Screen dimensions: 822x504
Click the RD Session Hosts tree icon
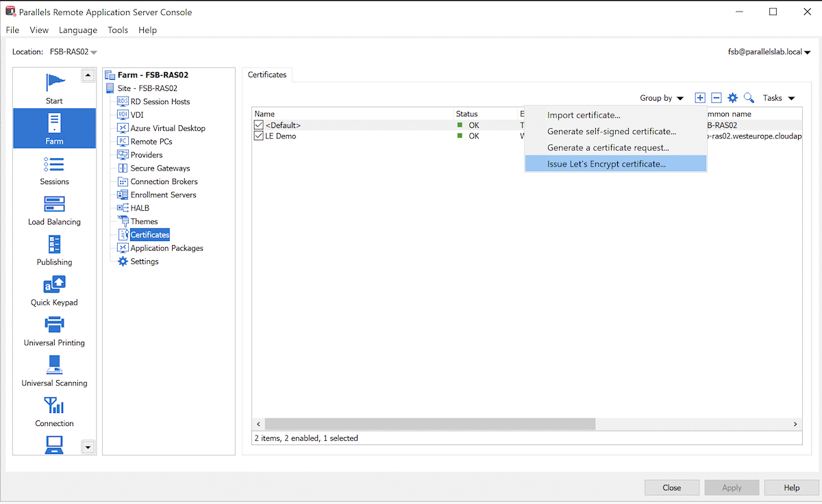point(123,101)
